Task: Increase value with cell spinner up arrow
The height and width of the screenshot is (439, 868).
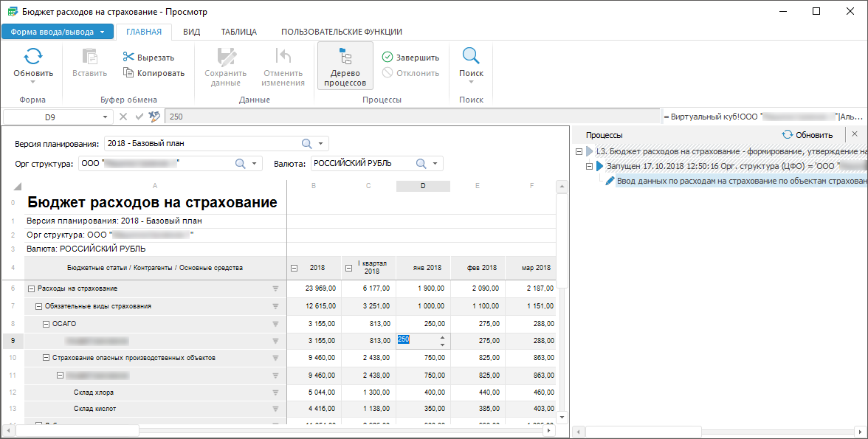Action: 442,336
